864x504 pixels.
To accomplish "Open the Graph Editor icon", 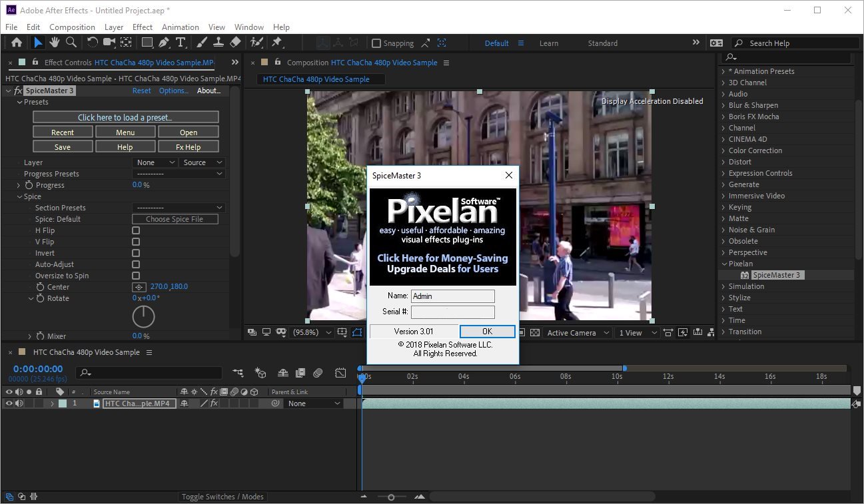I will 340,373.
